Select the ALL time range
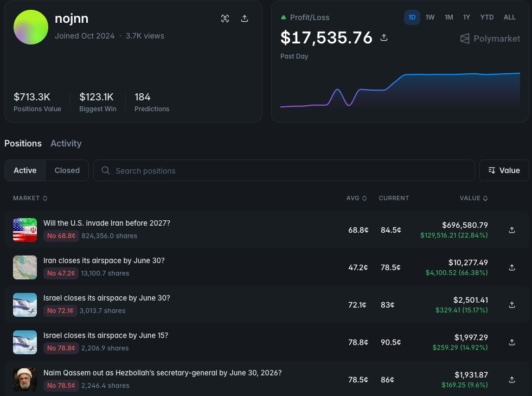 (x=509, y=17)
